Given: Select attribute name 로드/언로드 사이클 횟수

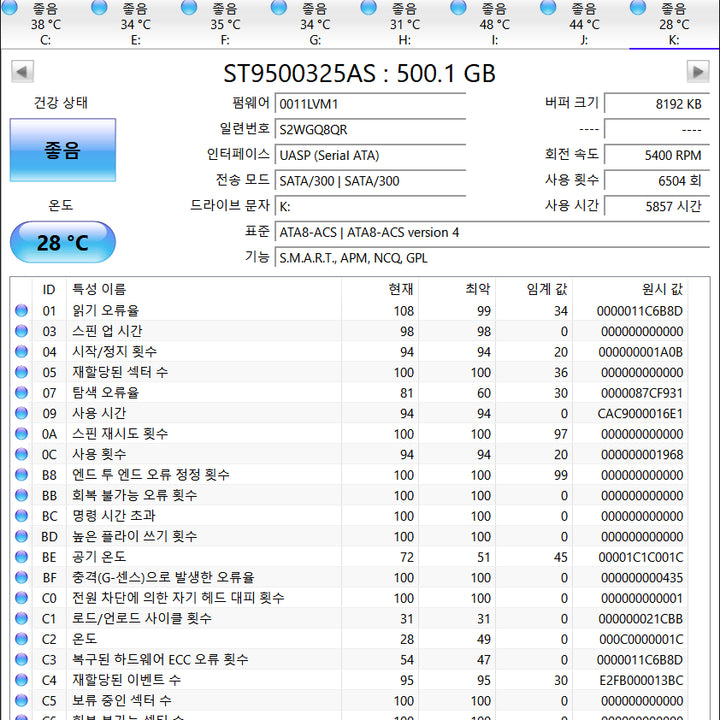Looking at the screenshot, I should point(141,619).
